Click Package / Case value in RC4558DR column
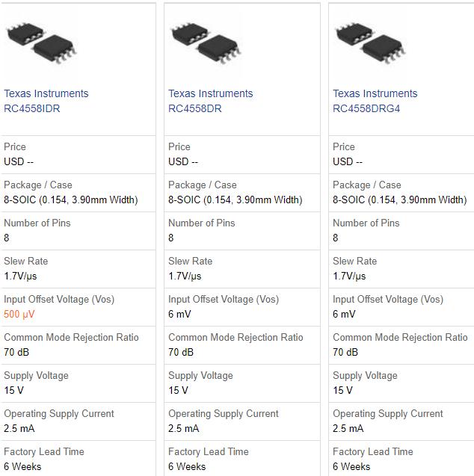 pos(235,200)
